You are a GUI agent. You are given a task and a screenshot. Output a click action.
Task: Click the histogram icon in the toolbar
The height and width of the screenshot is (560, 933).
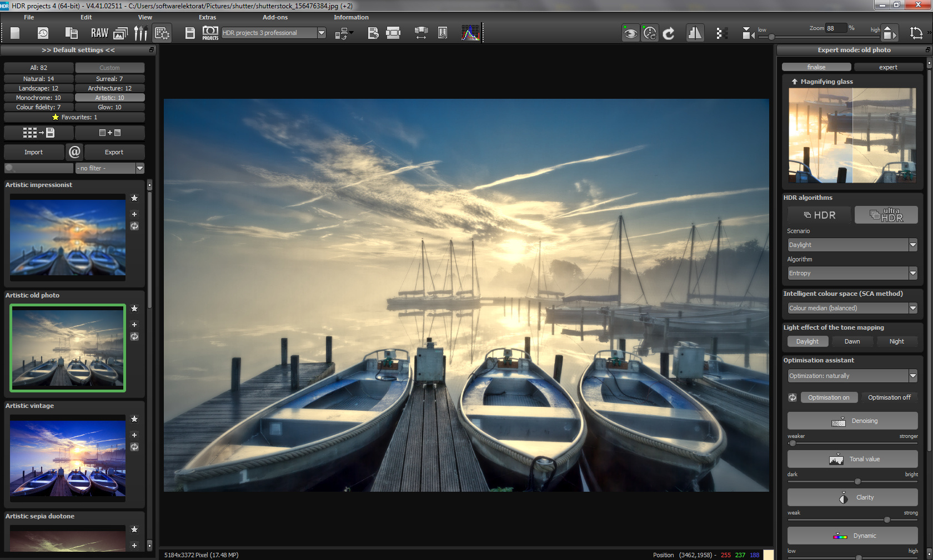pos(470,33)
